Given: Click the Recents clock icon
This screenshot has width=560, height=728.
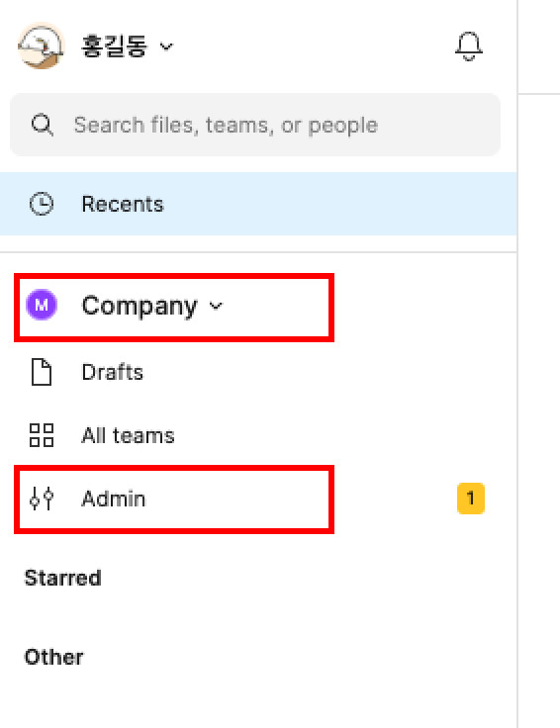Looking at the screenshot, I should [42, 204].
